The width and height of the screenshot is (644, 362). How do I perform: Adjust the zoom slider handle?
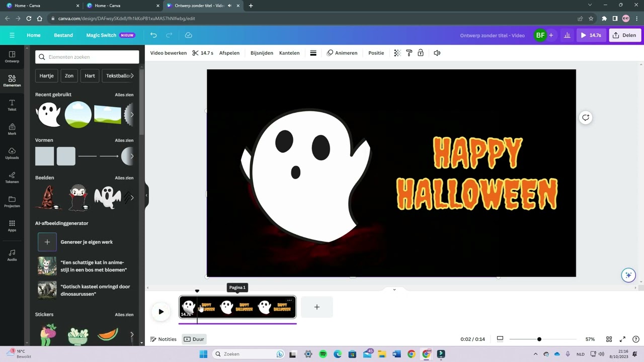pos(539,339)
